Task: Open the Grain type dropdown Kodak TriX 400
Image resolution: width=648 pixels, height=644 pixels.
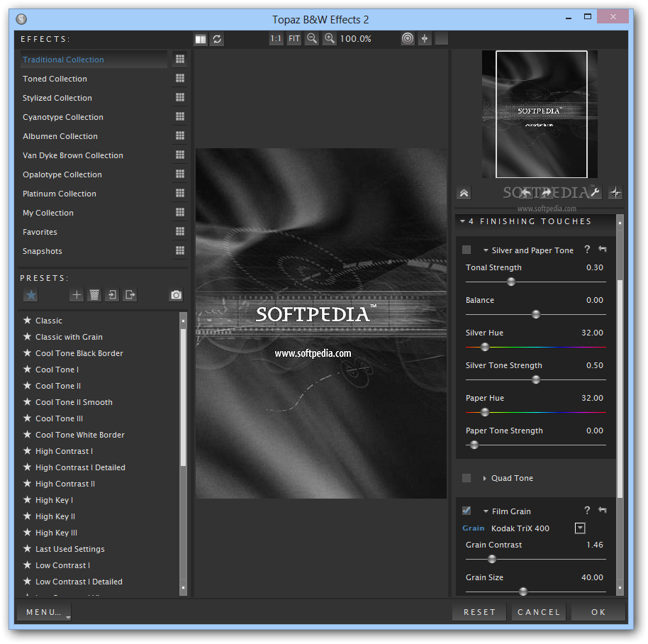Action: click(580, 528)
